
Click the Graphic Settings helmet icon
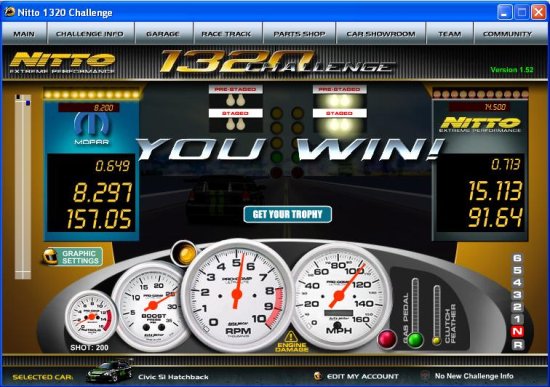[50, 256]
